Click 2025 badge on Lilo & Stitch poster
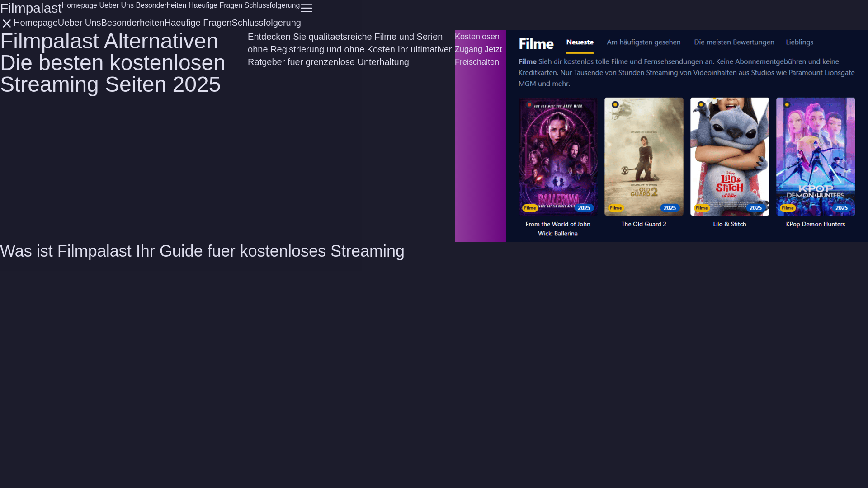 pos(756,208)
